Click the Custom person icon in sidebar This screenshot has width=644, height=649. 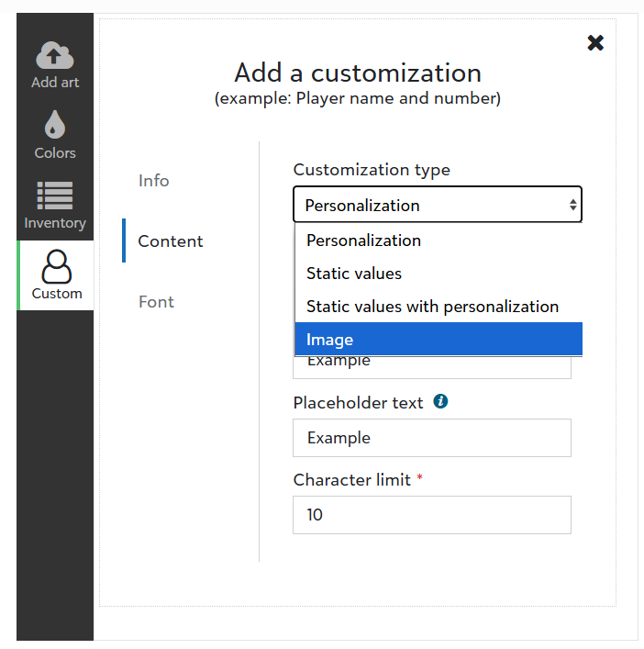coord(56,266)
